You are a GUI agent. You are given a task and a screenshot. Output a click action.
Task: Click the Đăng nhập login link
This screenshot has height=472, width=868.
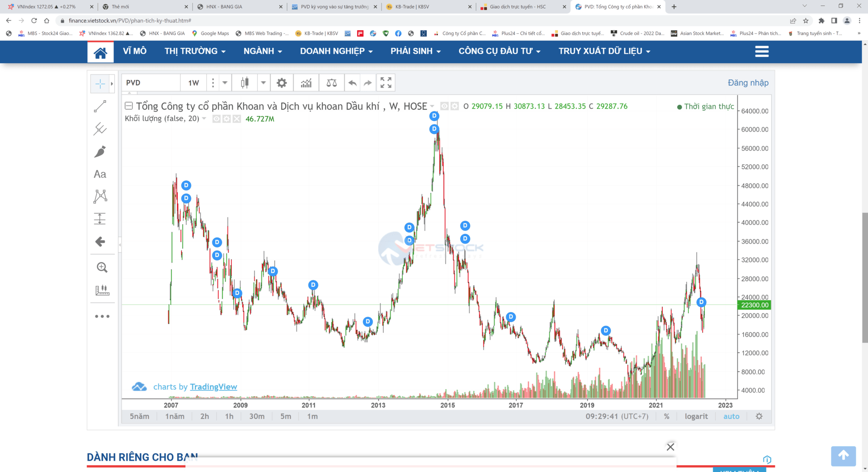(x=748, y=83)
